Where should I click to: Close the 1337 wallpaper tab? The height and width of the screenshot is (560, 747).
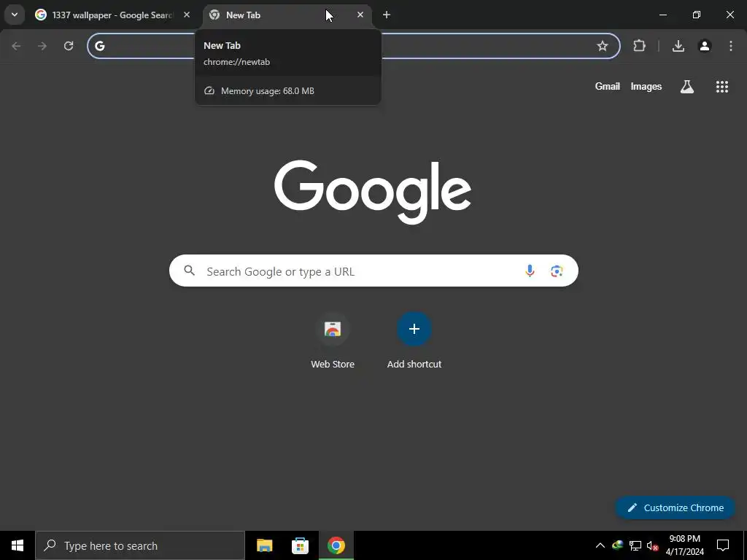click(x=187, y=15)
